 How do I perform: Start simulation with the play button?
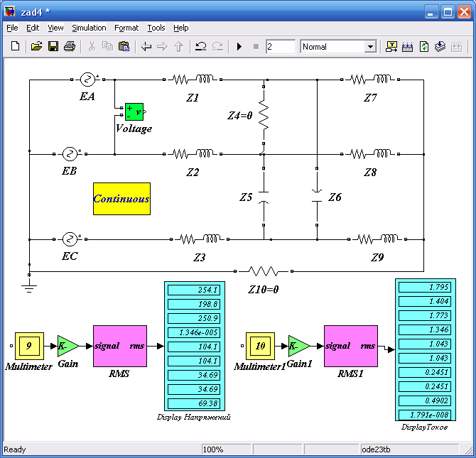pos(239,47)
